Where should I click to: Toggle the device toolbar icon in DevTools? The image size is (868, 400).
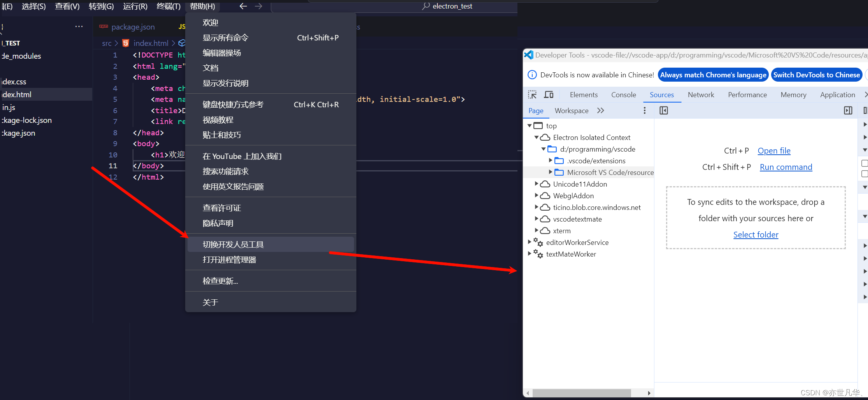pos(549,94)
